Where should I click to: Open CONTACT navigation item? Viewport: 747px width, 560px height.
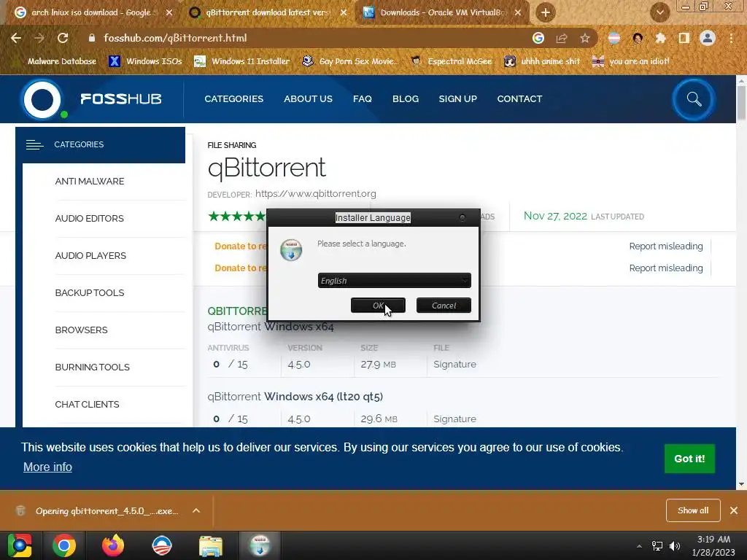click(x=519, y=99)
